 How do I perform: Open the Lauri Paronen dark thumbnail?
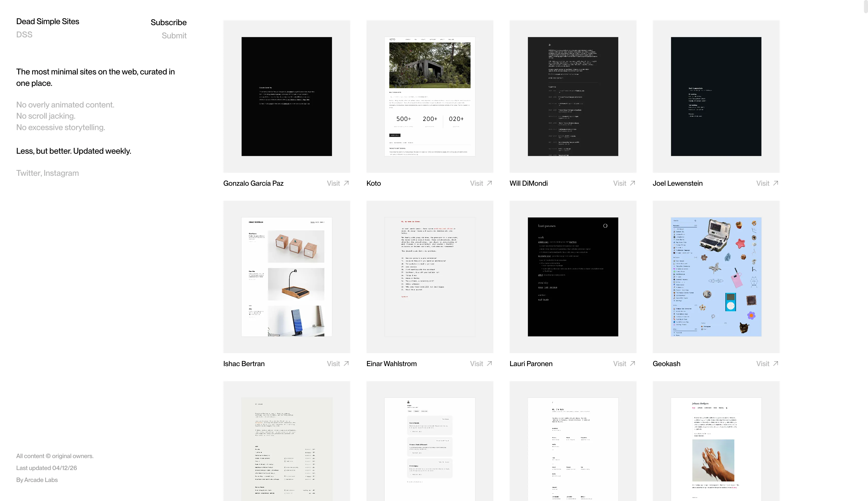573,277
